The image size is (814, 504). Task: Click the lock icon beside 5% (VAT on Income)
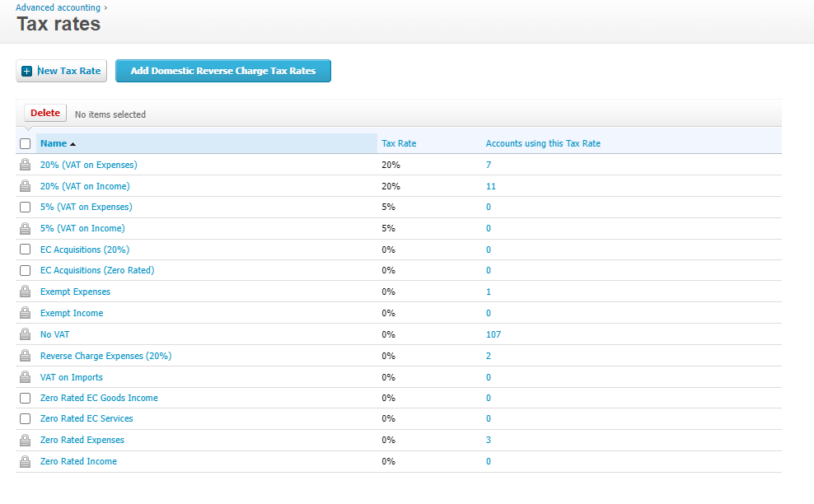coord(25,228)
